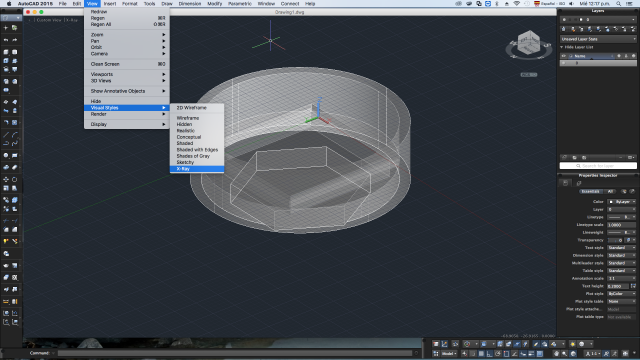Click the ViewCube navigation cube

529,43
